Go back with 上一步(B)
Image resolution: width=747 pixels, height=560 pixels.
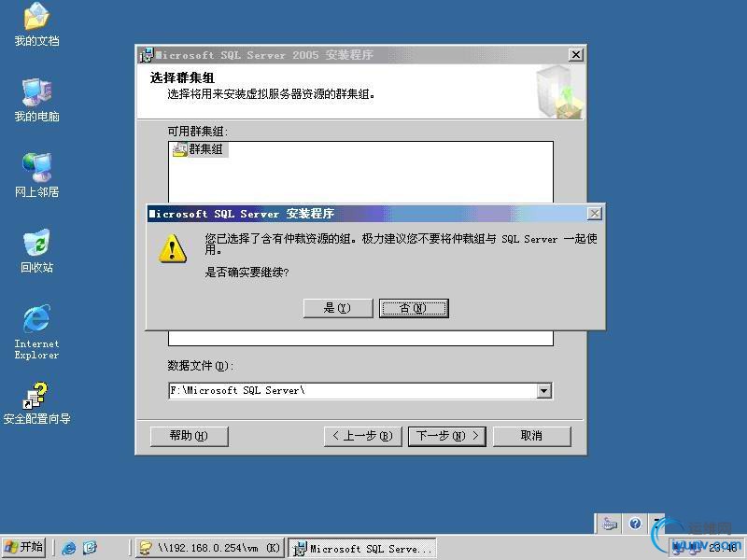coord(362,436)
